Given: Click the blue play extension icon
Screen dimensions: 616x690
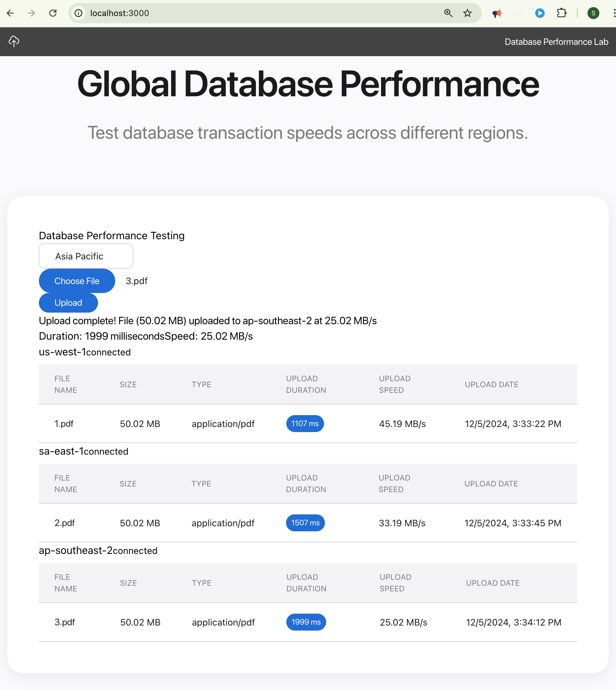Looking at the screenshot, I should click(539, 13).
